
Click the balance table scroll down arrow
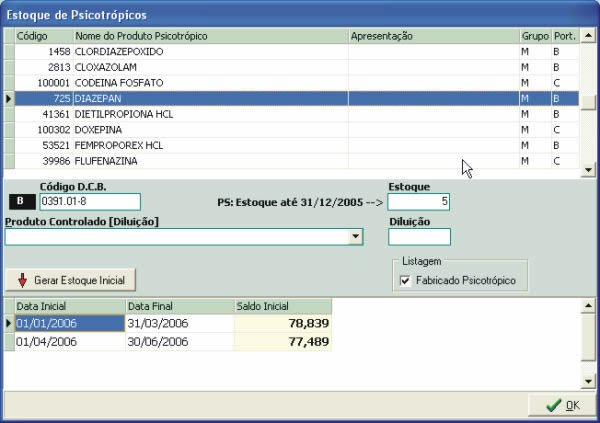coord(588,381)
